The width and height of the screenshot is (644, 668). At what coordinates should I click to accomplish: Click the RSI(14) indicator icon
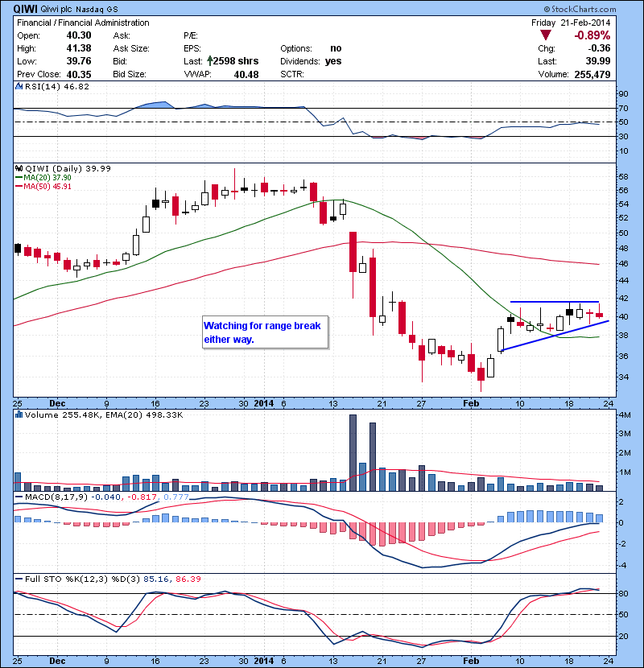click(19, 86)
